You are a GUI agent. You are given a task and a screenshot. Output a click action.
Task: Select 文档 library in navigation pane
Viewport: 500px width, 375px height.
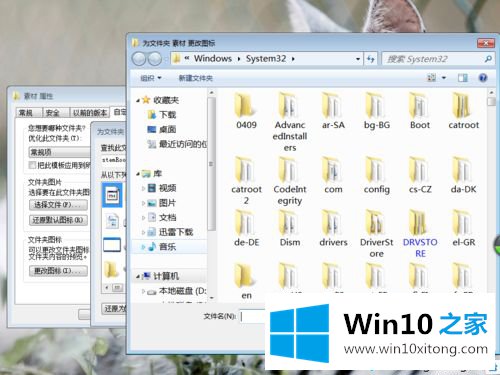click(x=162, y=218)
